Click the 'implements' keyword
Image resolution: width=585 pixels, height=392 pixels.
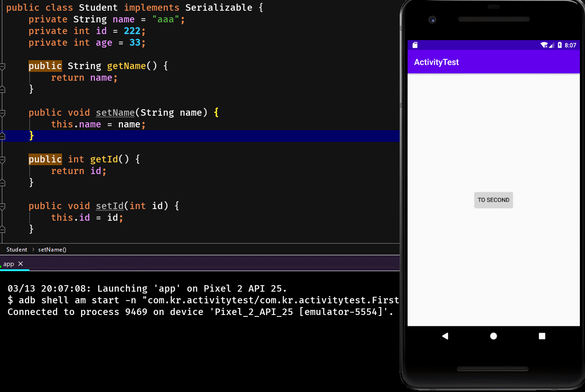pos(152,7)
